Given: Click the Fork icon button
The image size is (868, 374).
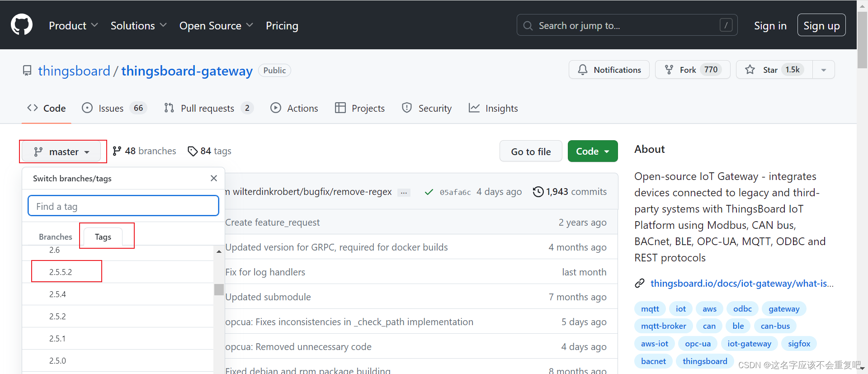Looking at the screenshot, I should (669, 70).
